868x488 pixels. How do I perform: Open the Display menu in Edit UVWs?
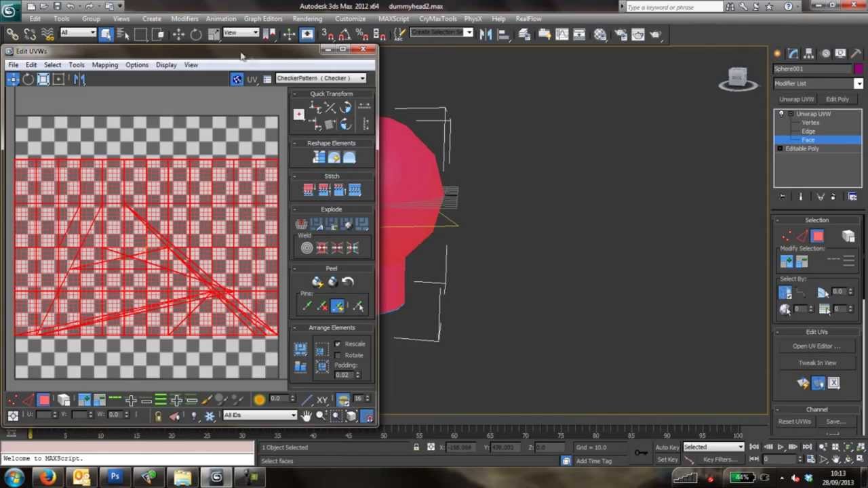click(166, 65)
